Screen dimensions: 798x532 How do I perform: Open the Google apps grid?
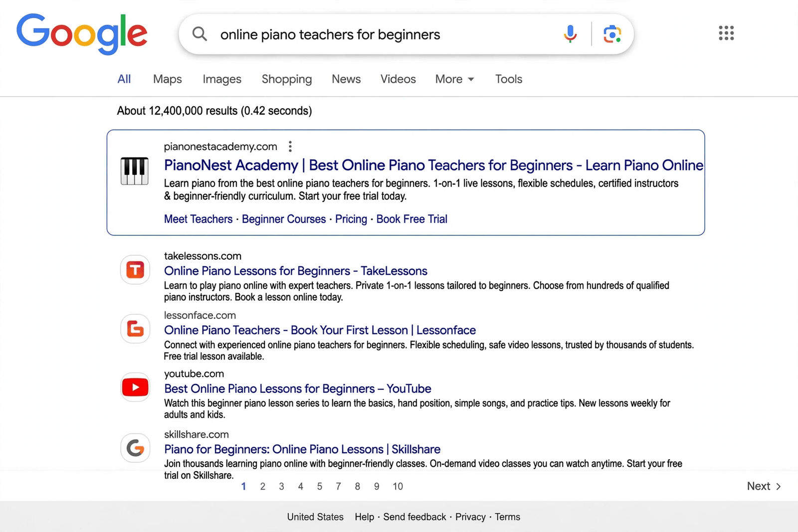point(726,33)
